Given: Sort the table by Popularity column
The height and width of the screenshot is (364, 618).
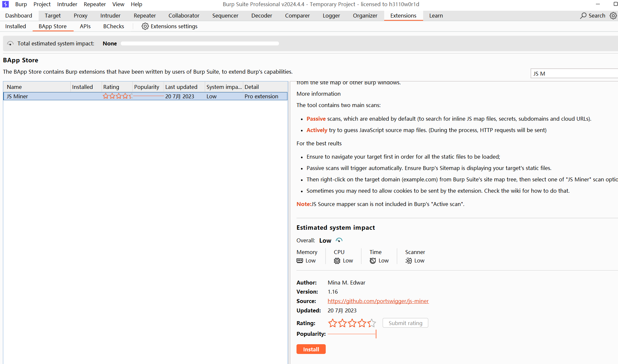Looking at the screenshot, I should point(148,87).
